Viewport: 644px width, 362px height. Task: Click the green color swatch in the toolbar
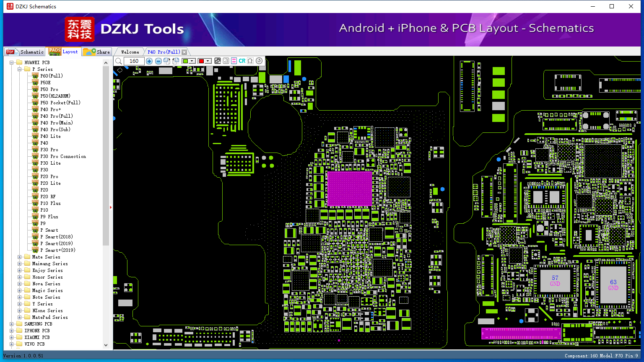coord(185,61)
